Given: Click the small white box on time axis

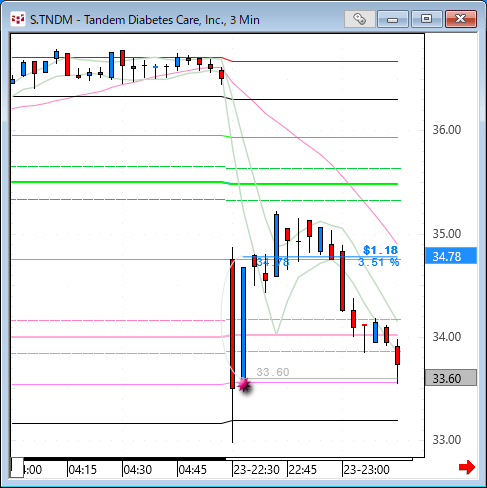Looking at the screenshot, I should 17,467.
